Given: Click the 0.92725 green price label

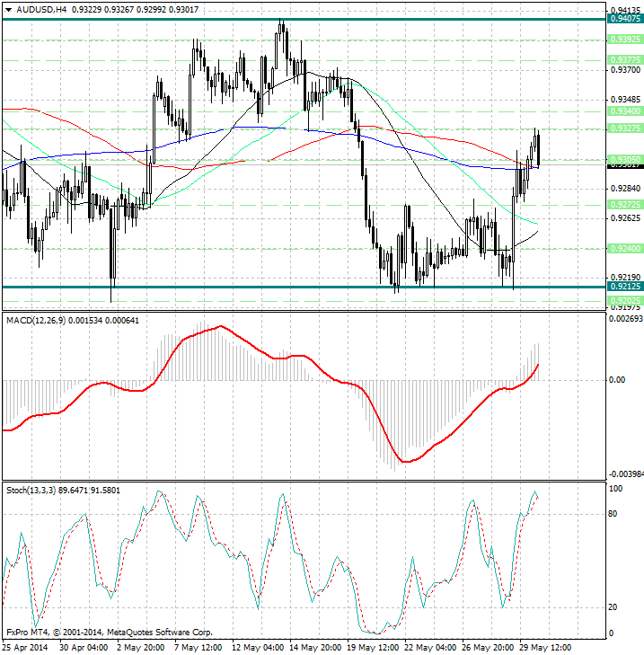Looking at the screenshot, I should tap(623, 204).
